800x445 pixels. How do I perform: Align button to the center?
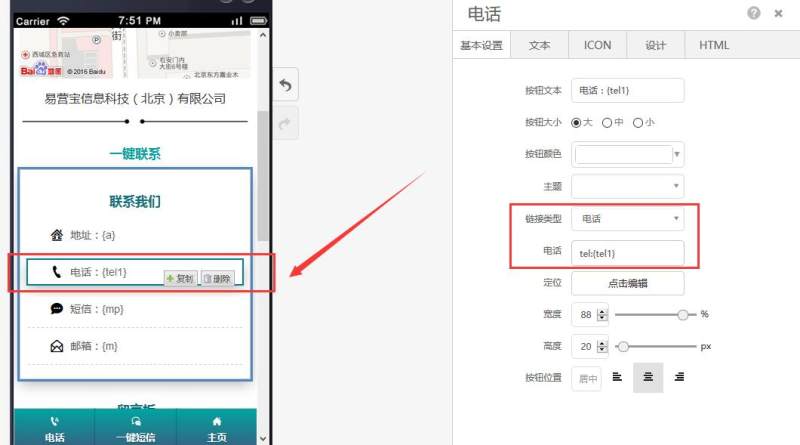648,378
